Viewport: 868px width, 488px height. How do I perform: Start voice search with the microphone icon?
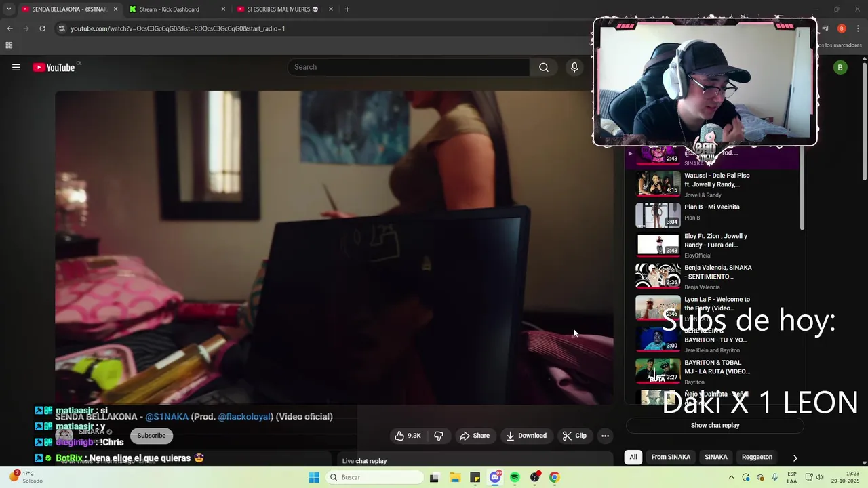point(574,67)
